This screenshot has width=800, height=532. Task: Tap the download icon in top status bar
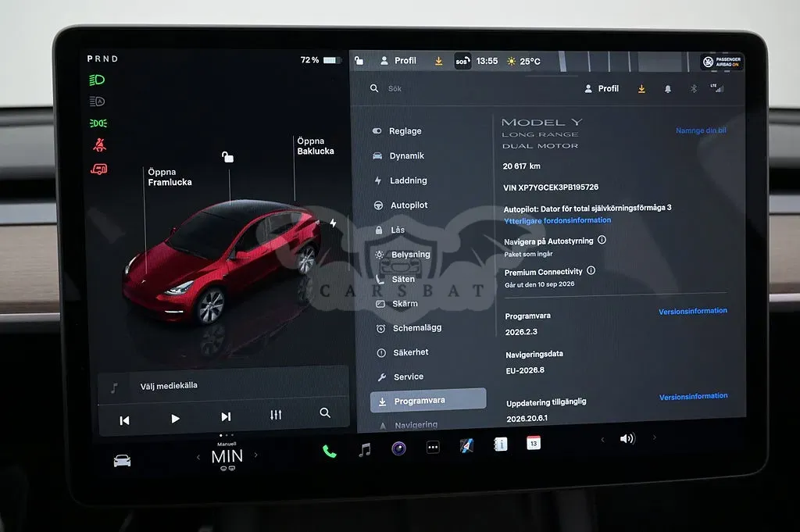tap(439, 61)
